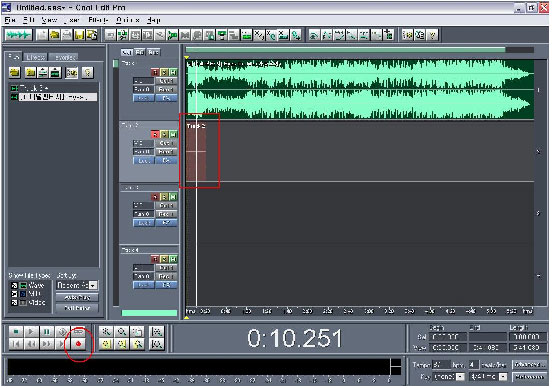Click the Play transport button

(x=31, y=332)
